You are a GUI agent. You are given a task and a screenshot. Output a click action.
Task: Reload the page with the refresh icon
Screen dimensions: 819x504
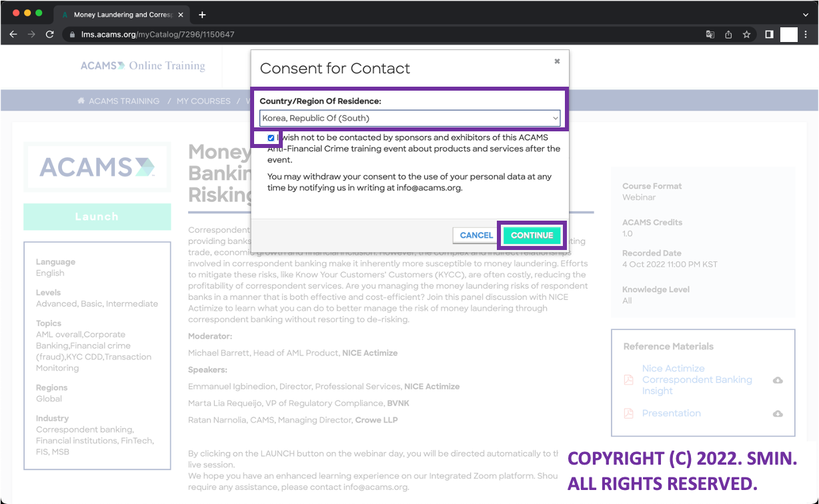coord(49,34)
